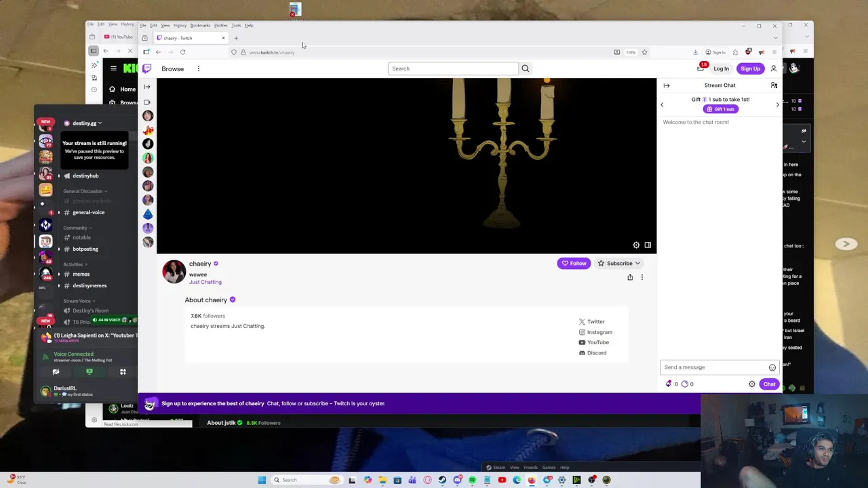Open a new Firefox tab

point(236,38)
